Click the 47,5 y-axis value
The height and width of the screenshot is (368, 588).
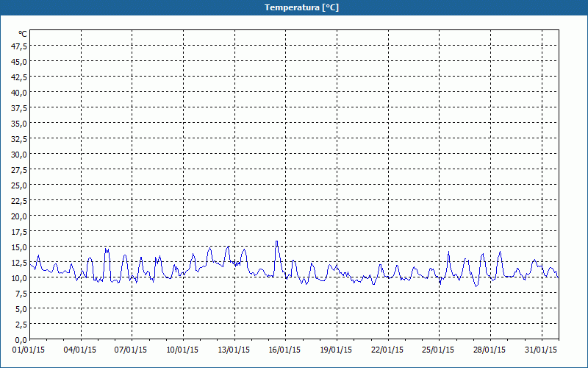pyautogui.click(x=20, y=46)
